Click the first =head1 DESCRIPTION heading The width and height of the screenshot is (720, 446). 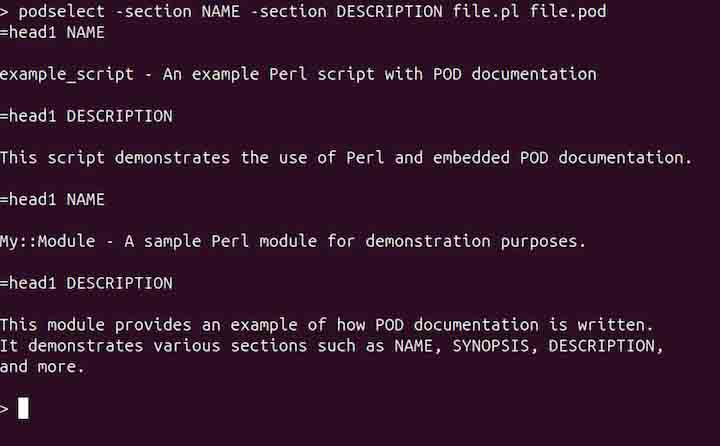point(86,116)
